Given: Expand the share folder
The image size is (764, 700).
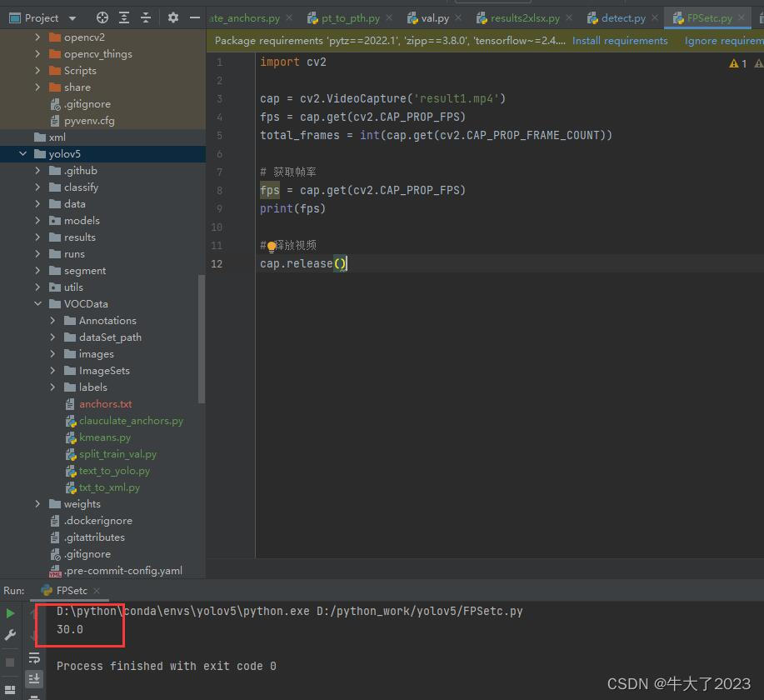Looking at the screenshot, I should pyautogui.click(x=37, y=87).
